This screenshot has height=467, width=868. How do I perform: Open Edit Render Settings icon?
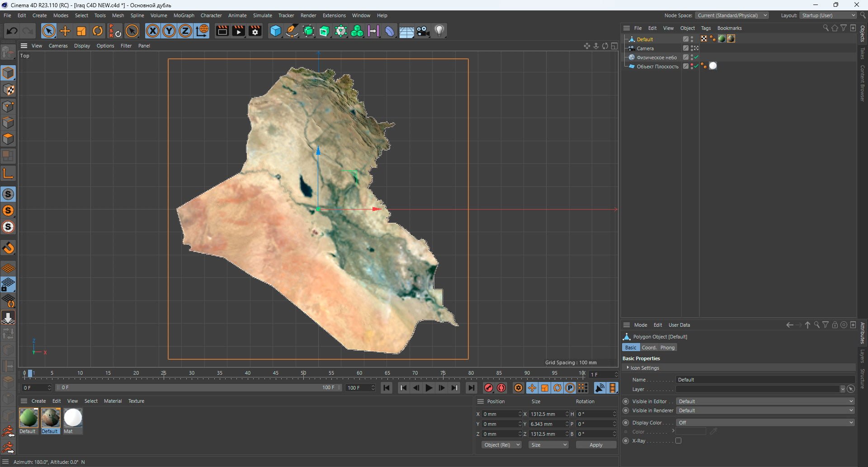[255, 31]
